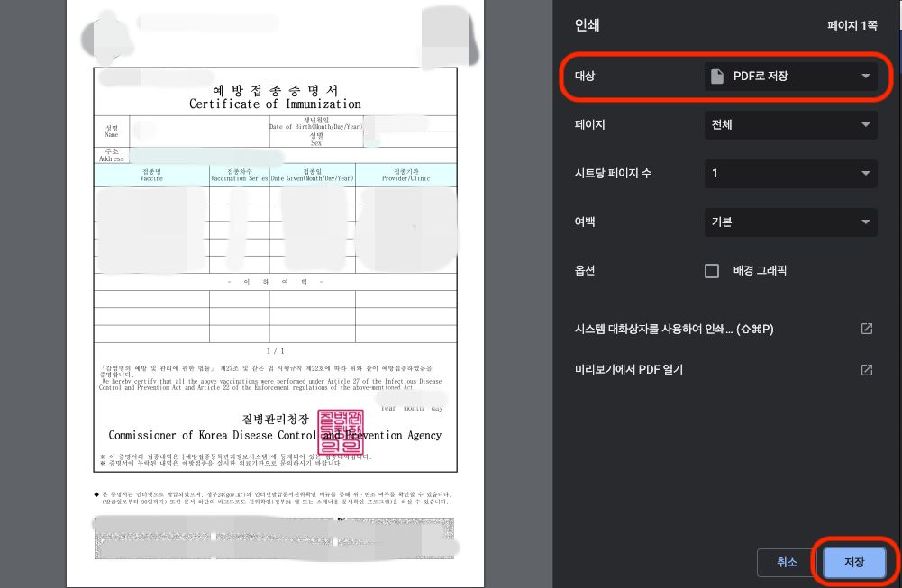Image resolution: width=902 pixels, height=588 pixels.
Task: Click the external-link icon next to 시스템 대화상자
Action: (866, 330)
